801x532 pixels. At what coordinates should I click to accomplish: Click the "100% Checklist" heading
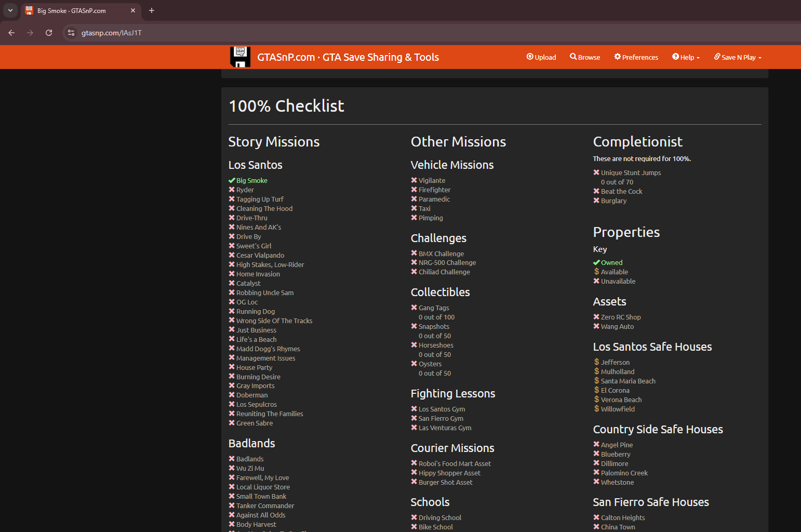[286, 106]
